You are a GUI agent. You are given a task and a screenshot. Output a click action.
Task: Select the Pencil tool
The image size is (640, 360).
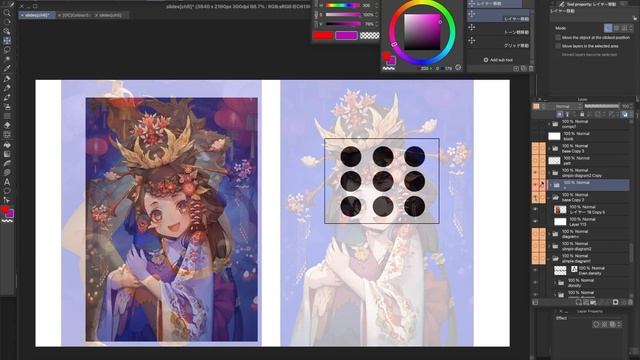[7, 88]
